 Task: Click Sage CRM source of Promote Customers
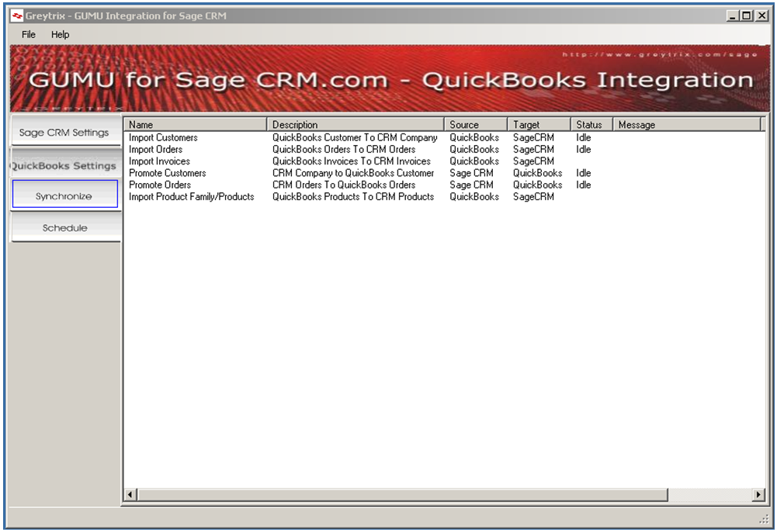point(471,173)
